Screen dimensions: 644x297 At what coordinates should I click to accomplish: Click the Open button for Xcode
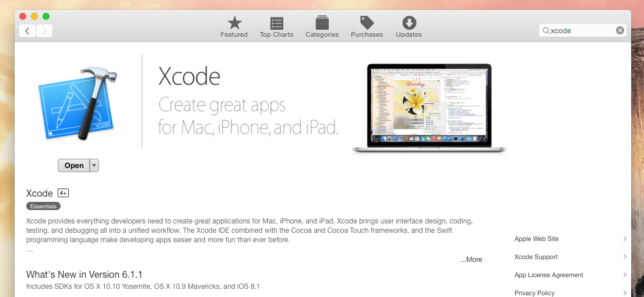[x=74, y=165]
